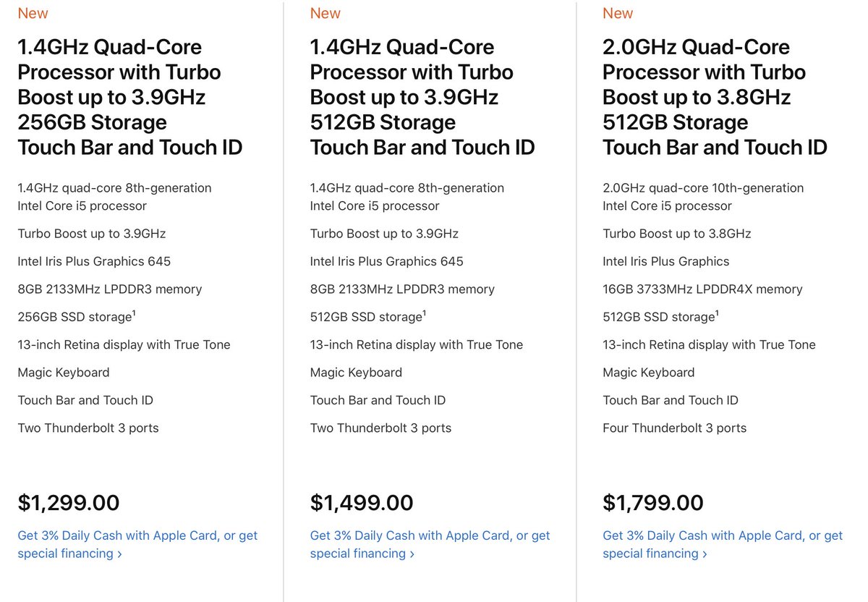Click the Four Thunderbolt 3 ports spec
The image size is (868, 602).
click(x=674, y=428)
